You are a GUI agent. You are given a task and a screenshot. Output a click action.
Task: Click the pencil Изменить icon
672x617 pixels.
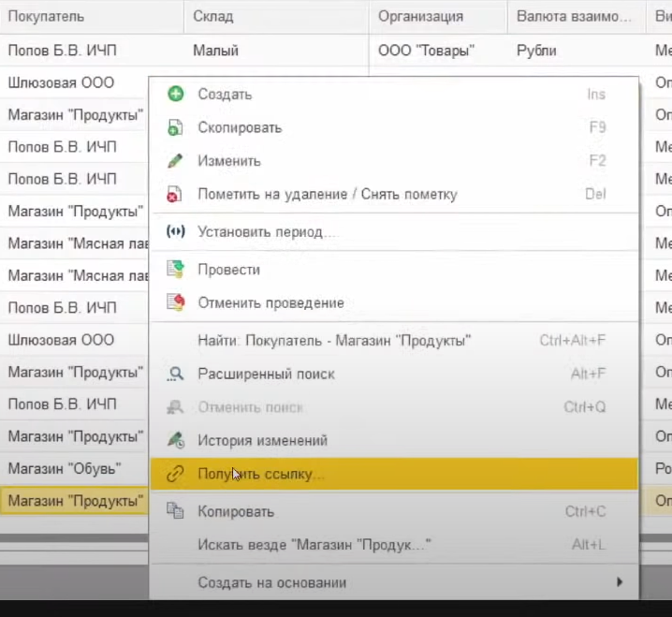pos(175,161)
